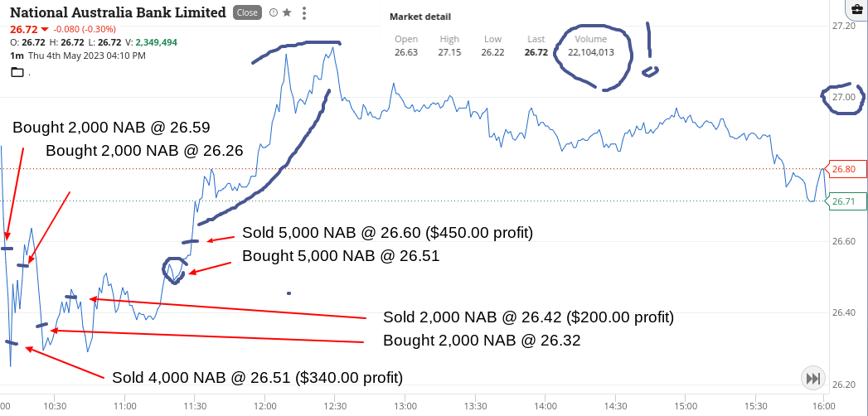Select the Volume 22,104,013 value

[x=590, y=52]
